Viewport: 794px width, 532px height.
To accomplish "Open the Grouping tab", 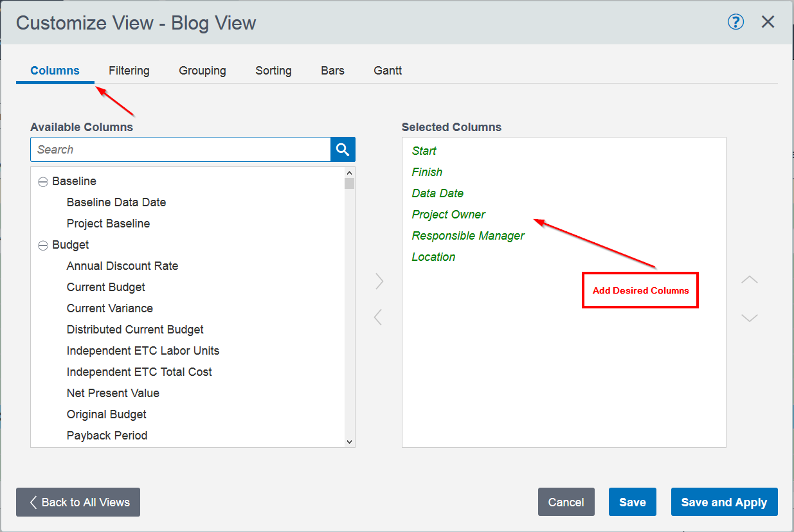I will point(202,71).
